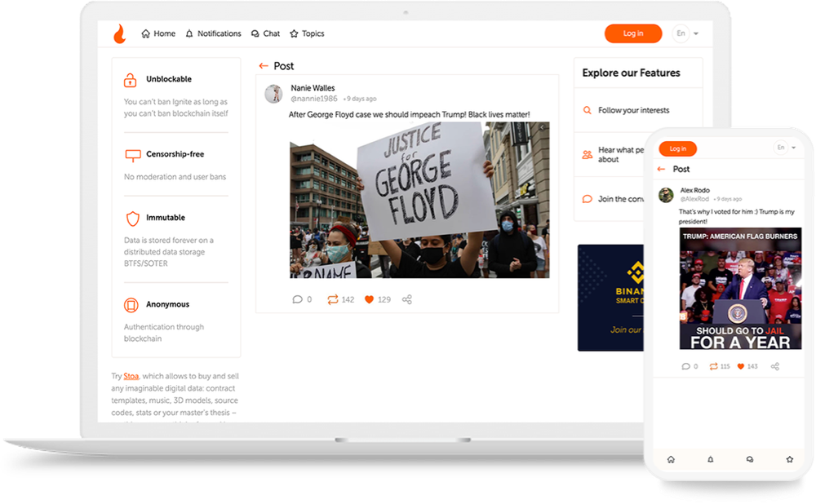Share Alex Rodo's Trump post

pyautogui.click(x=774, y=366)
